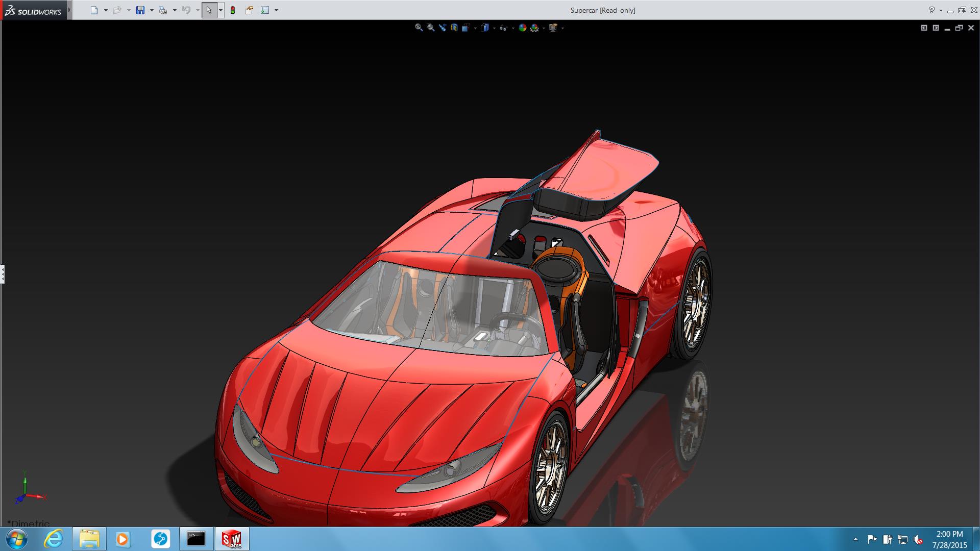Click Zoom to Fit icon
Image resolution: width=980 pixels, height=551 pixels.
419,28
